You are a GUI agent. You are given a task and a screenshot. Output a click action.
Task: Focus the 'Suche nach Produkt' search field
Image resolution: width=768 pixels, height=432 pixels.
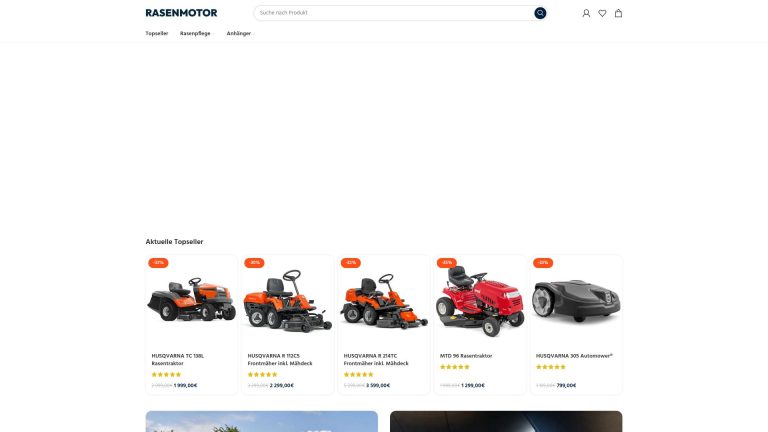[394, 13]
